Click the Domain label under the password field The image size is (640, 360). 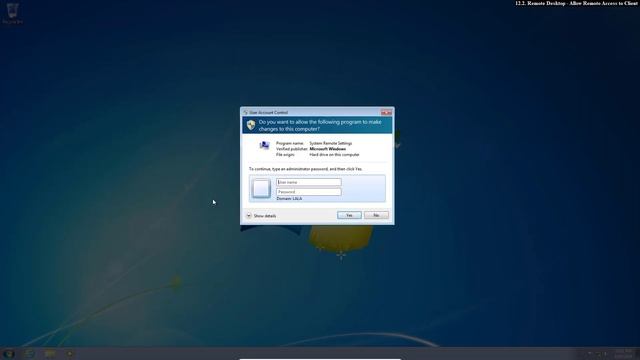pyautogui.click(x=289, y=199)
